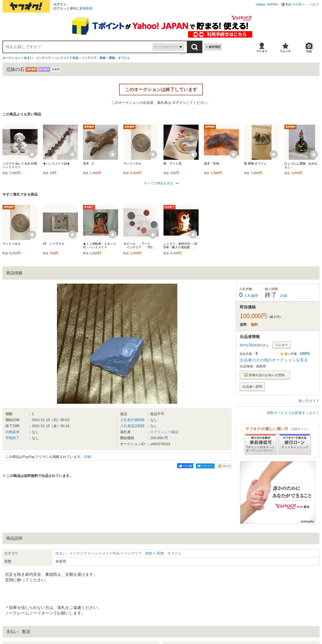Click the 出品者へ質問 button
This screenshot has height=644, width=322.
252,387
